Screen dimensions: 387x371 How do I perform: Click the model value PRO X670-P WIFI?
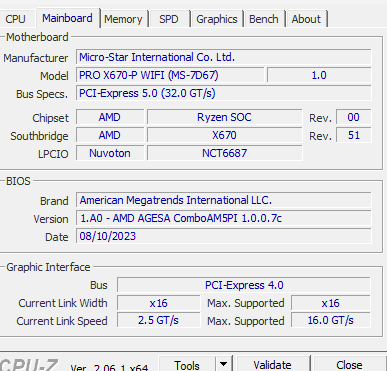click(x=170, y=75)
